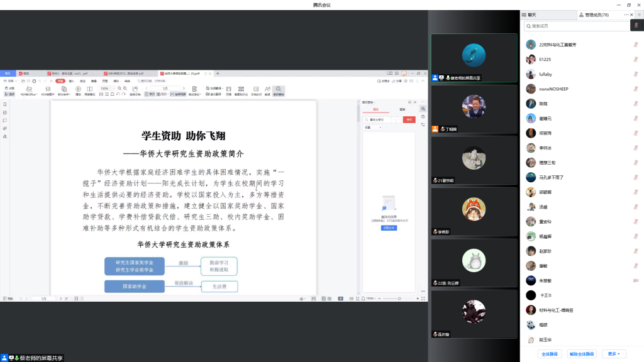Click the 搜索成员 search field

click(579, 26)
